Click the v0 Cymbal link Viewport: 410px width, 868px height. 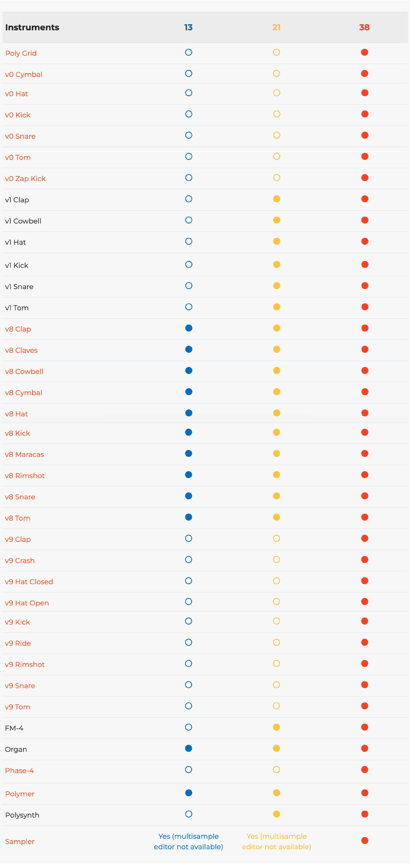[24, 74]
